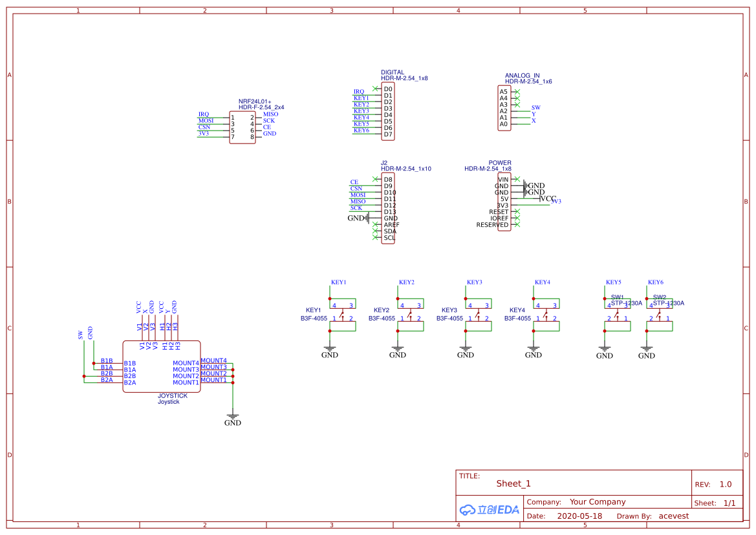Click the JOYSTICK designator text
Viewport: 756px width, 535px height.
[x=173, y=396]
